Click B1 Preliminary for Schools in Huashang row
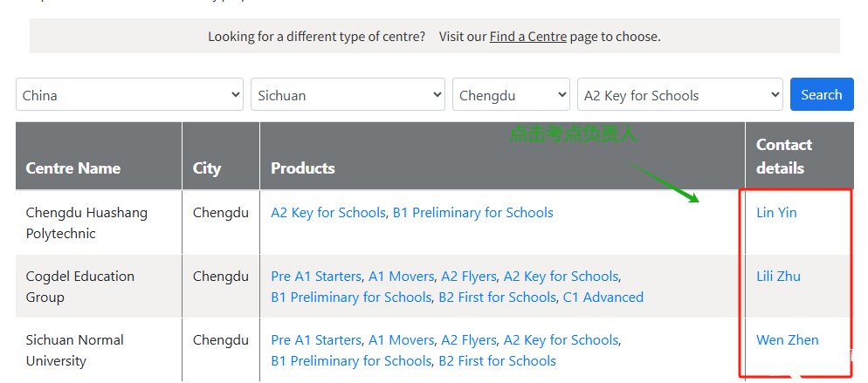Screen dimensions: 868x383 472,213
